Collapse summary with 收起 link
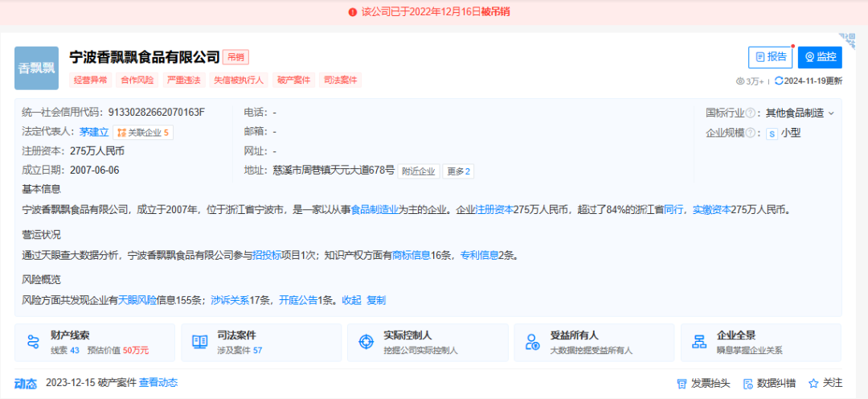868x399 pixels. click(x=351, y=300)
